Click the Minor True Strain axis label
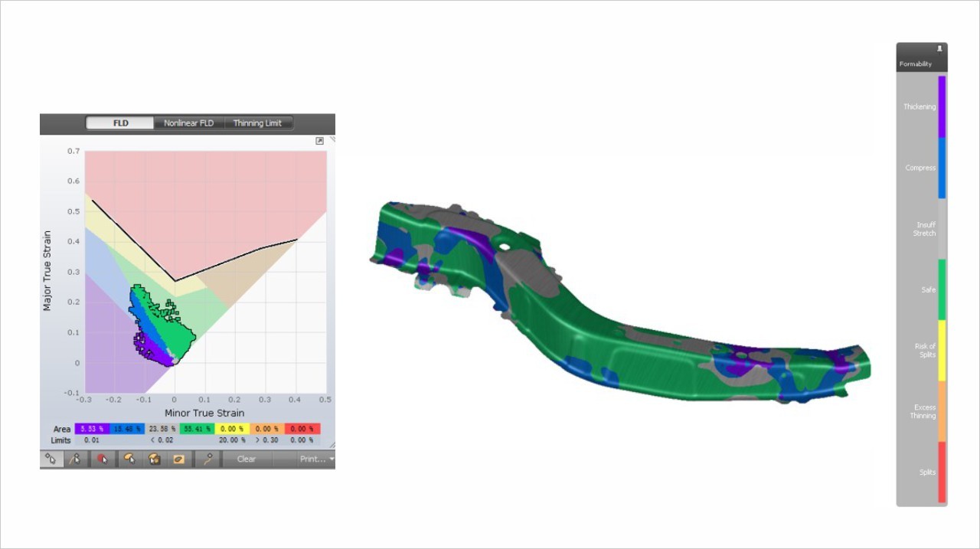 204,413
